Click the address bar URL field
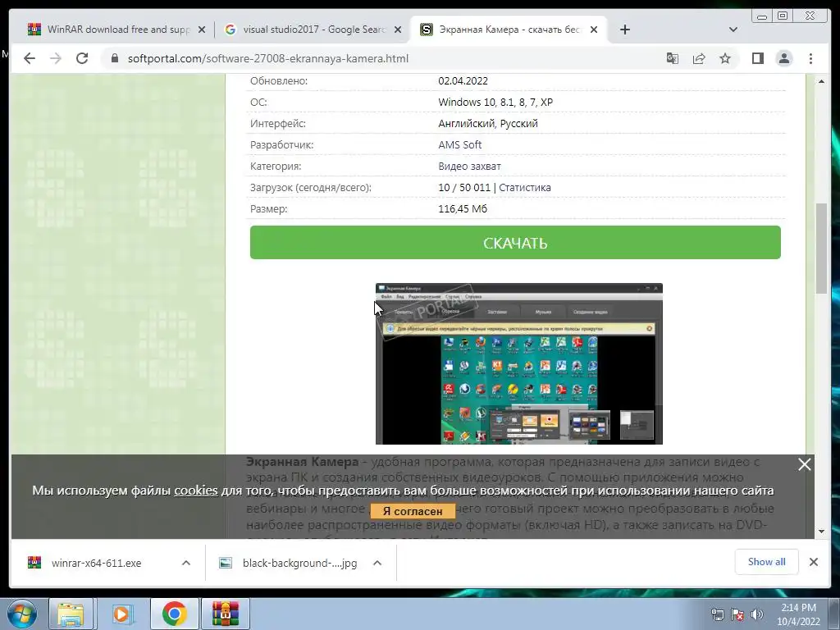The height and width of the screenshot is (630, 840). [268, 58]
